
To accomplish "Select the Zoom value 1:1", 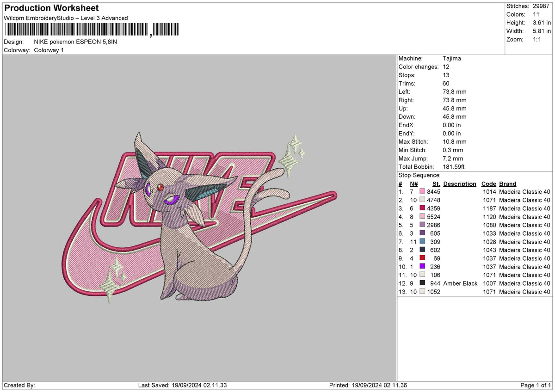I will (538, 39).
